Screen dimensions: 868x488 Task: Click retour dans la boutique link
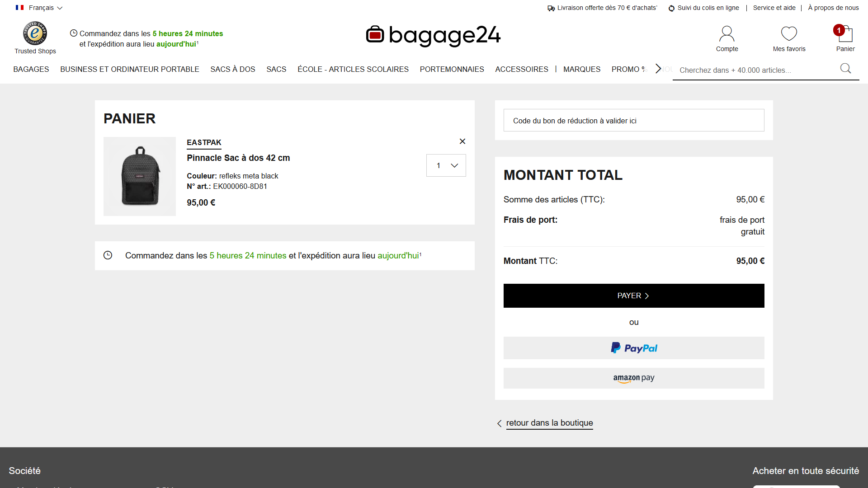(549, 423)
